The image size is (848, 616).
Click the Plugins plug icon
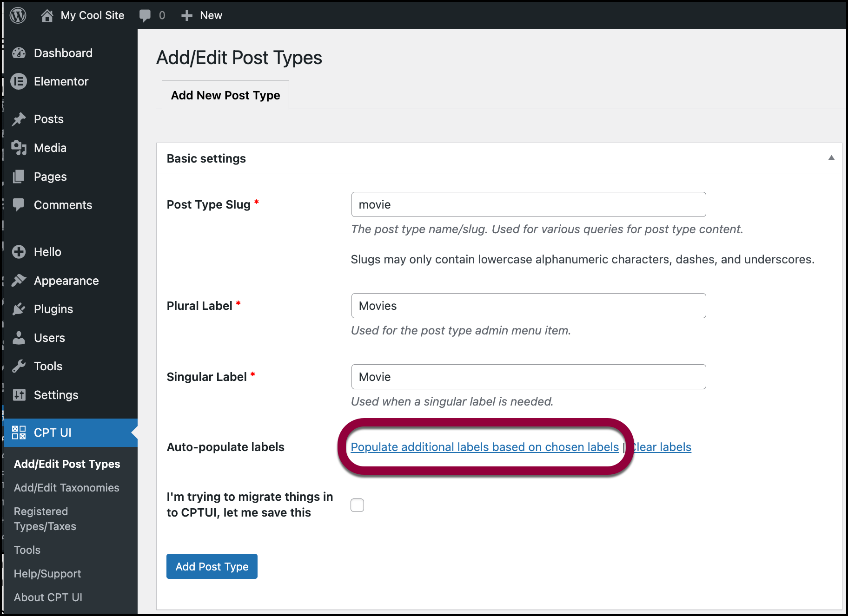[x=19, y=309]
